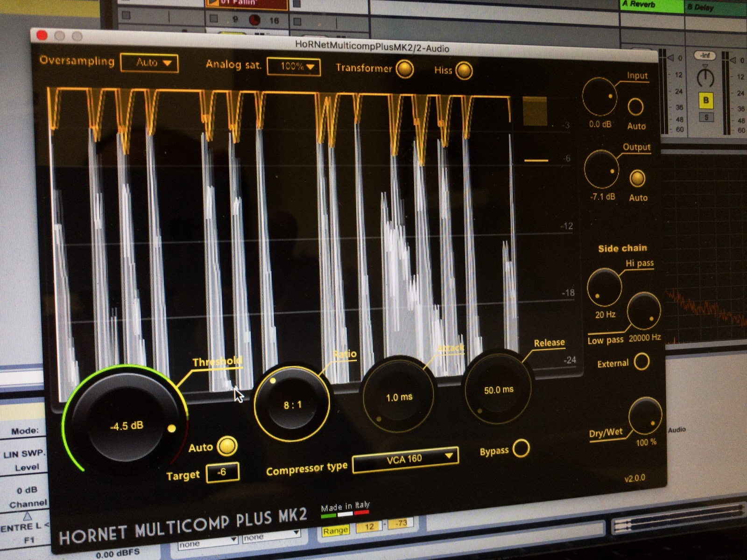Click the 0.00 dBFS readout at the bottom

click(x=118, y=553)
